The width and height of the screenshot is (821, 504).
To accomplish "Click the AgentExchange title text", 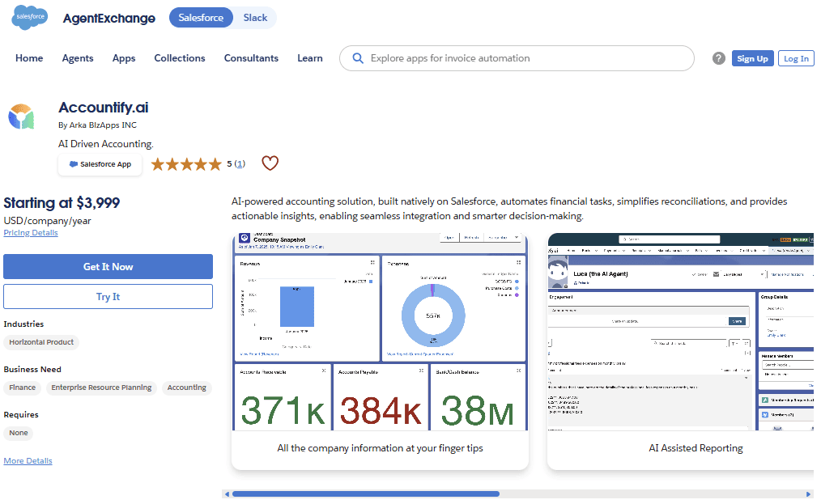I will click(x=109, y=19).
